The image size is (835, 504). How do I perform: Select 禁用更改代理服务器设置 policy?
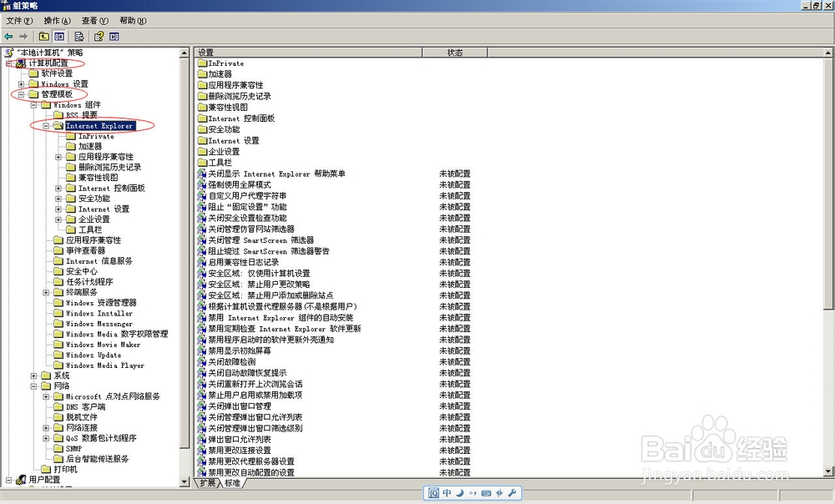[251, 461]
